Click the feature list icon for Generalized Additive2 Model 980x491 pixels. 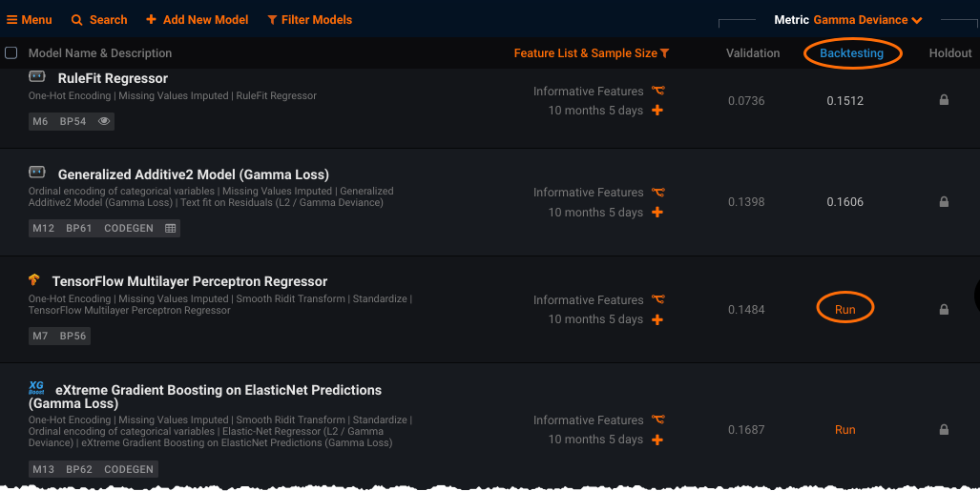pyautogui.click(x=657, y=193)
